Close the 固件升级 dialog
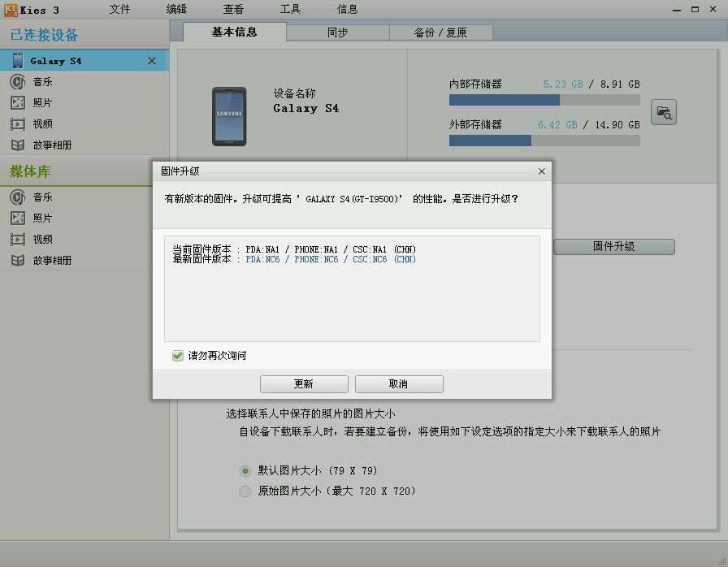Image resolution: width=728 pixels, height=567 pixels. point(541,171)
